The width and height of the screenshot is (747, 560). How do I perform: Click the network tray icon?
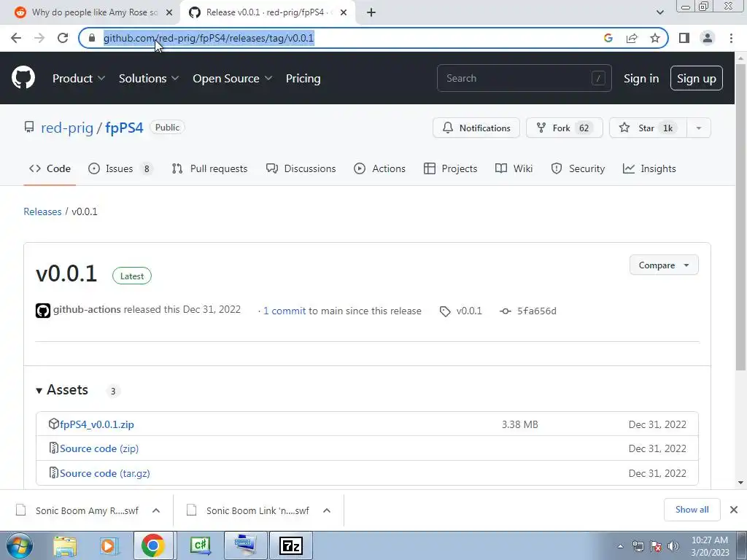click(638, 546)
